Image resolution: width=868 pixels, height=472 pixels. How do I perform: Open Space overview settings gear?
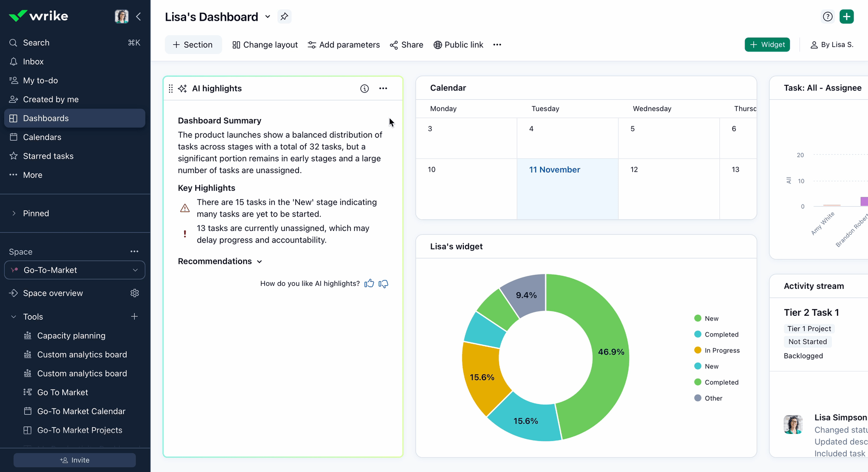[135, 293]
